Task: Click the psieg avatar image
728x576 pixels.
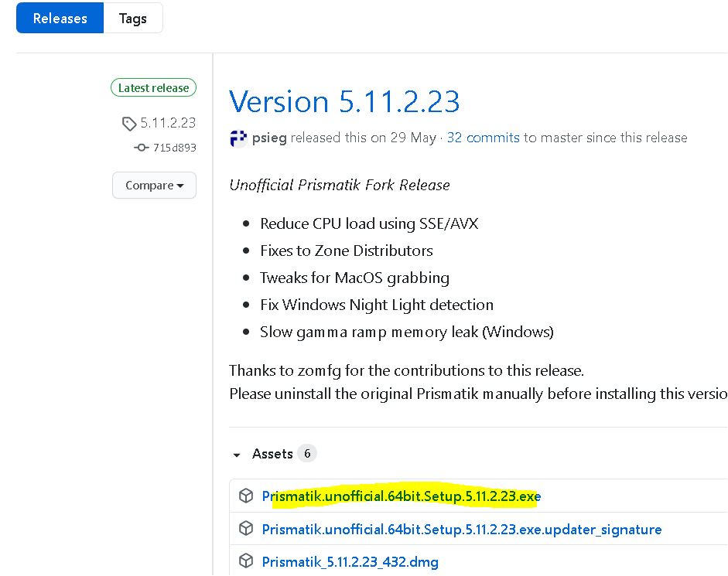Action: [238, 138]
